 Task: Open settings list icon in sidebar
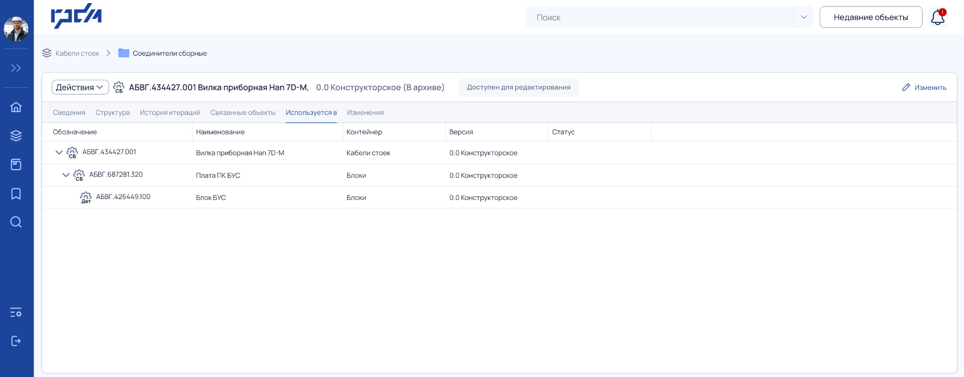click(16, 312)
